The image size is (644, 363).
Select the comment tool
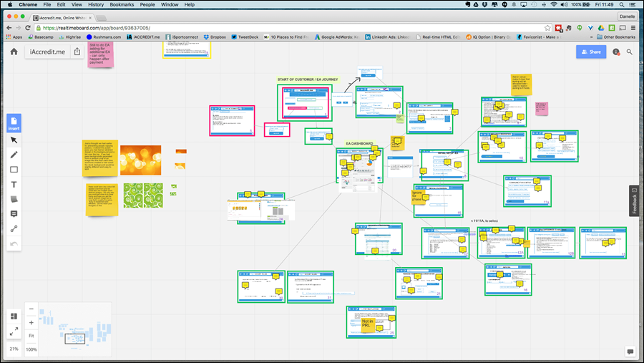coord(14,214)
